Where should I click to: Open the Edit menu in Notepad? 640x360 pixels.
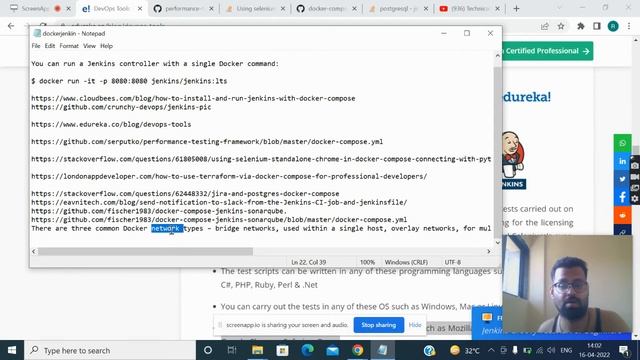click(x=50, y=46)
